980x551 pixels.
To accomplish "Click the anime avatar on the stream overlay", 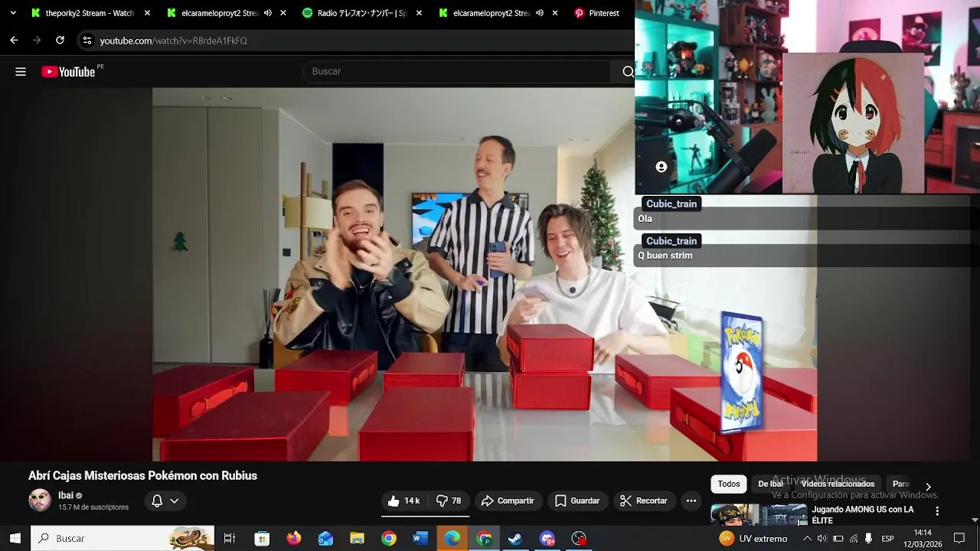I will point(853,122).
